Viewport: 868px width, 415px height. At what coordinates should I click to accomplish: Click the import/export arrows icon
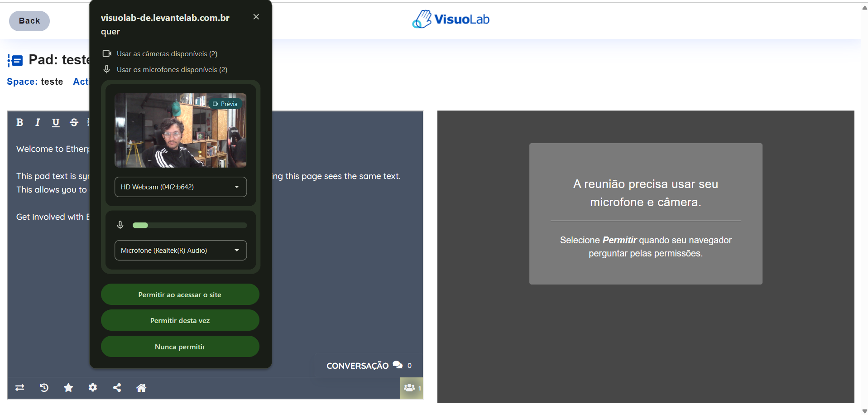point(20,388)
